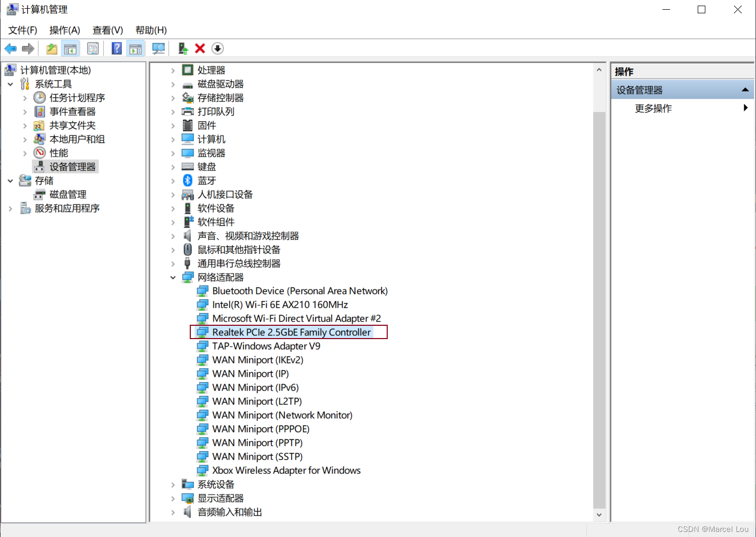
Task: Click the blue Help question mark icon
Action: point(117,49)
